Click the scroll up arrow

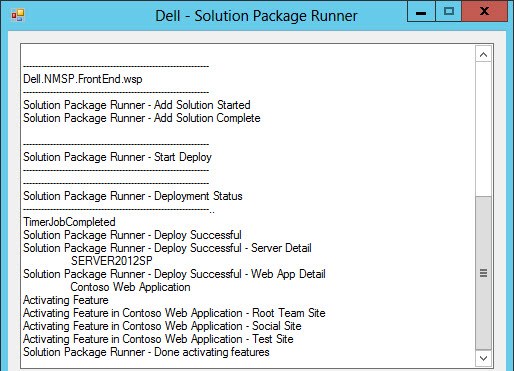pos(483,55)
